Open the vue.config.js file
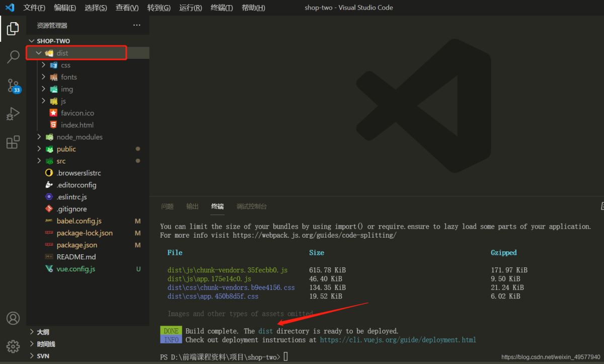Viewport: 604px width, 364px height. [x=75, y=269]
